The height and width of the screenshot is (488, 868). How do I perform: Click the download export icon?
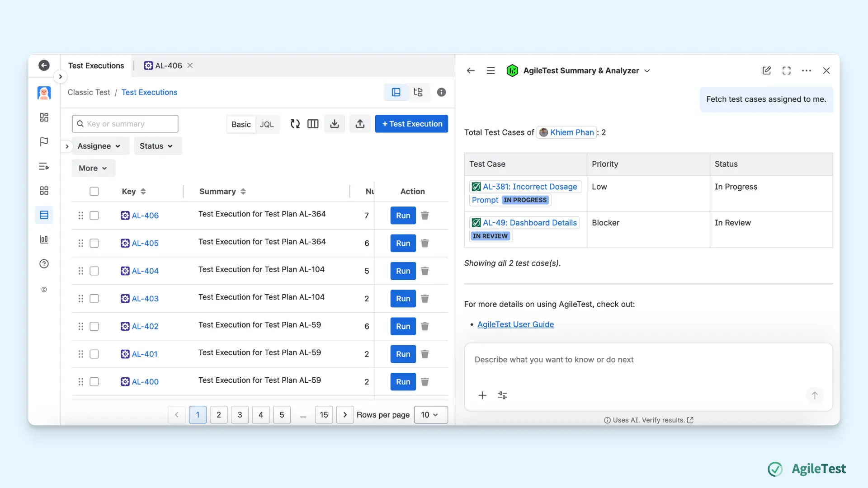coord(335,124)
